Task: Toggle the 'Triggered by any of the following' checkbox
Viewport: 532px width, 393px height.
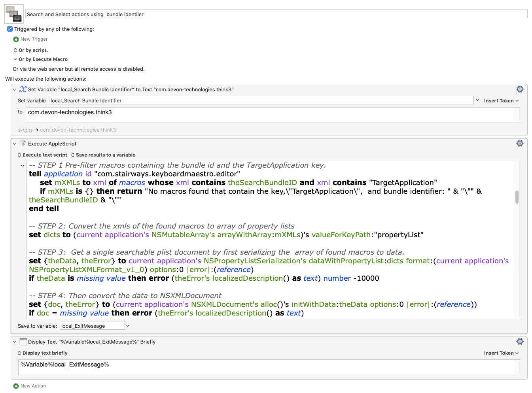Action: coord(10,29)
